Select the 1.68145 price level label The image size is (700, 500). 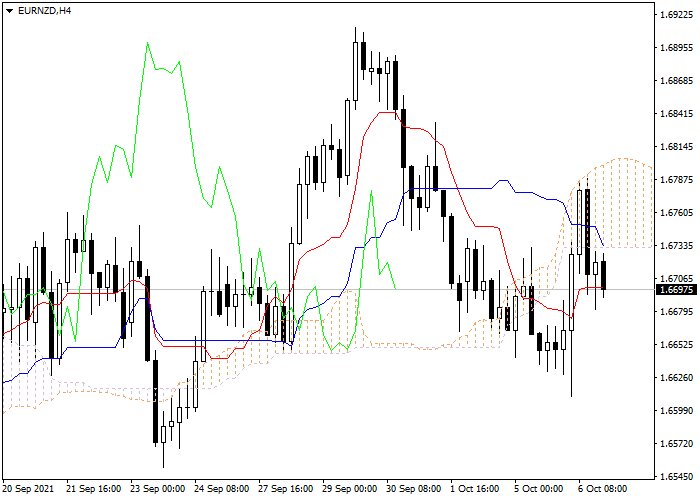677,147
